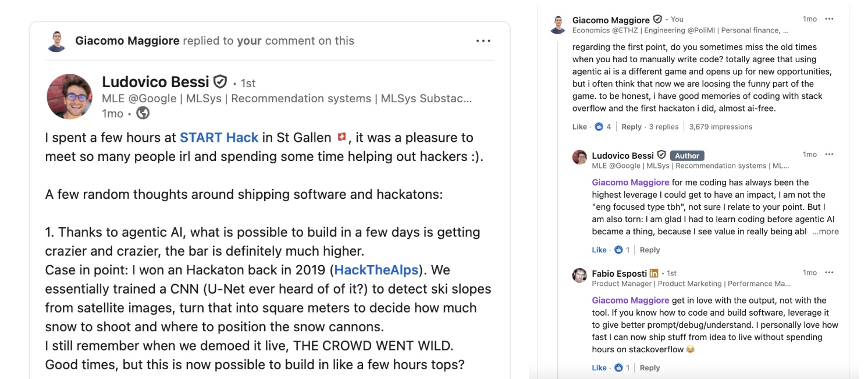Click the LinkedIn premium badge beside Fabio Esposti

(x=653, y=273)
